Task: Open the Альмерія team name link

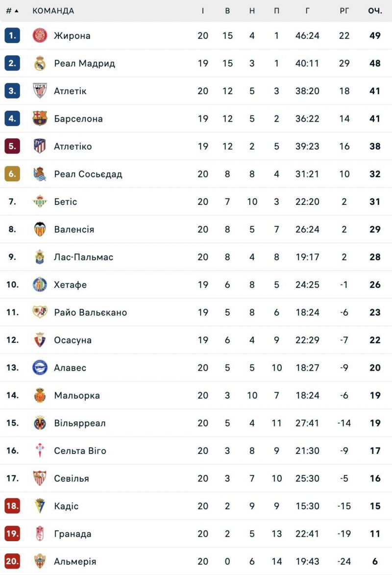Action: tap(75, 561)
